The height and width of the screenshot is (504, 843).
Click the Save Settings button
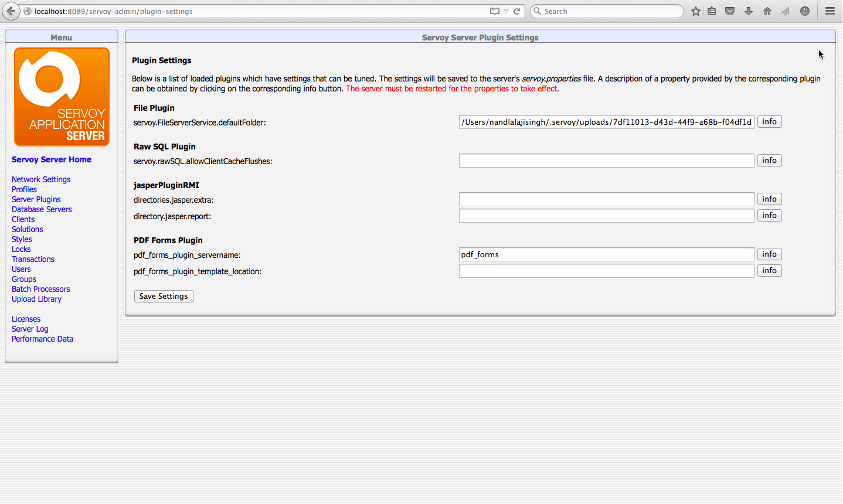click(x=164, y=297)
